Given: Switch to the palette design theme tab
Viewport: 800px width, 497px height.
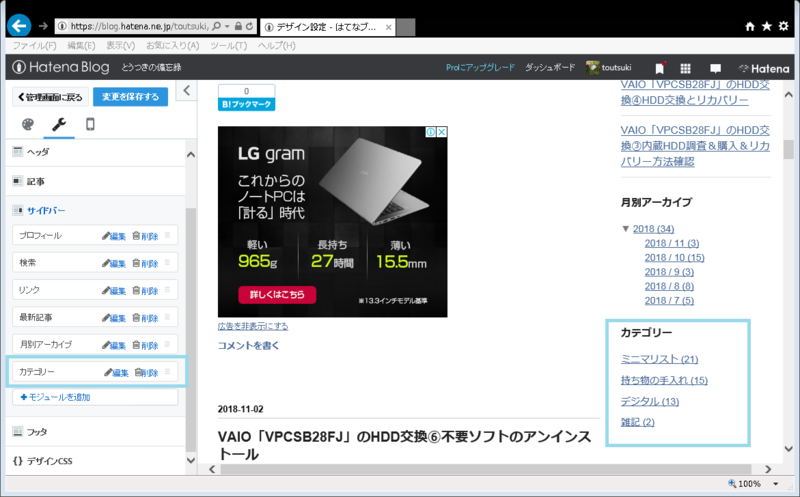Looking at the screenshot, I should [x=28, y=124].
